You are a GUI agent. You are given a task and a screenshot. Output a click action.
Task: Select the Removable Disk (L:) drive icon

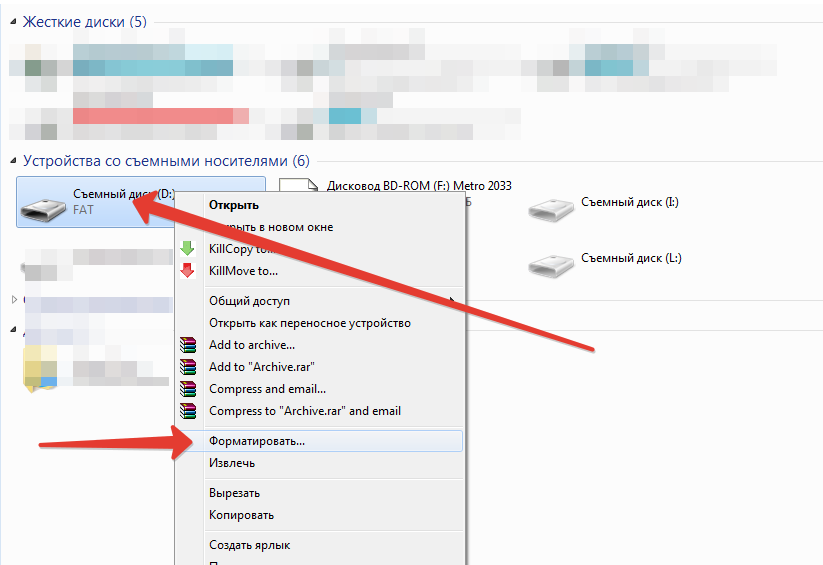pyautogui.click(x=553, y=263)
